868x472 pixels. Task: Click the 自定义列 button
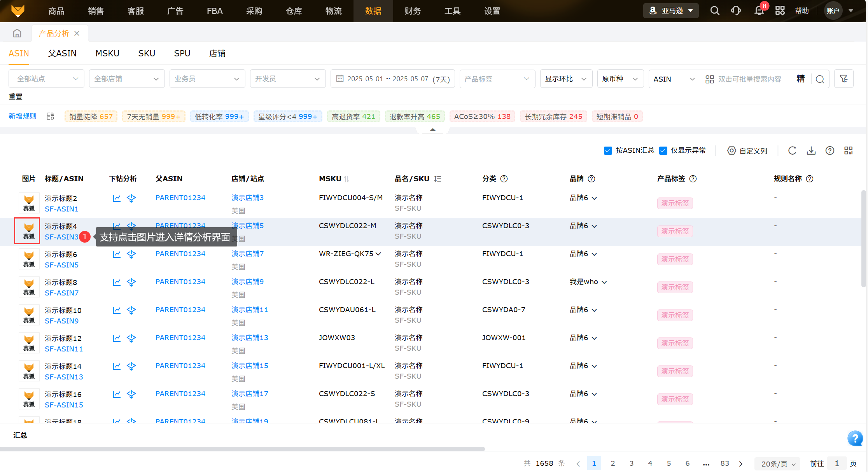747,150
